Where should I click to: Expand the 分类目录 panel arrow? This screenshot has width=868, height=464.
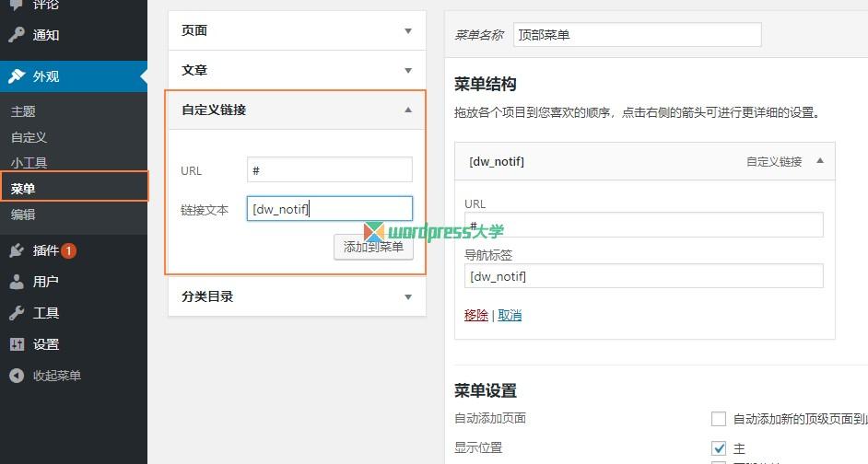point(408,297)
